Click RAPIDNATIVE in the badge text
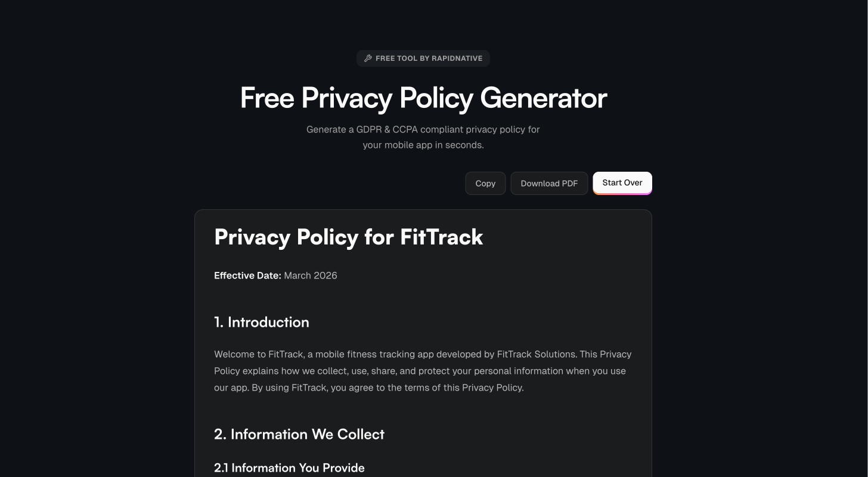 point(457,58)
